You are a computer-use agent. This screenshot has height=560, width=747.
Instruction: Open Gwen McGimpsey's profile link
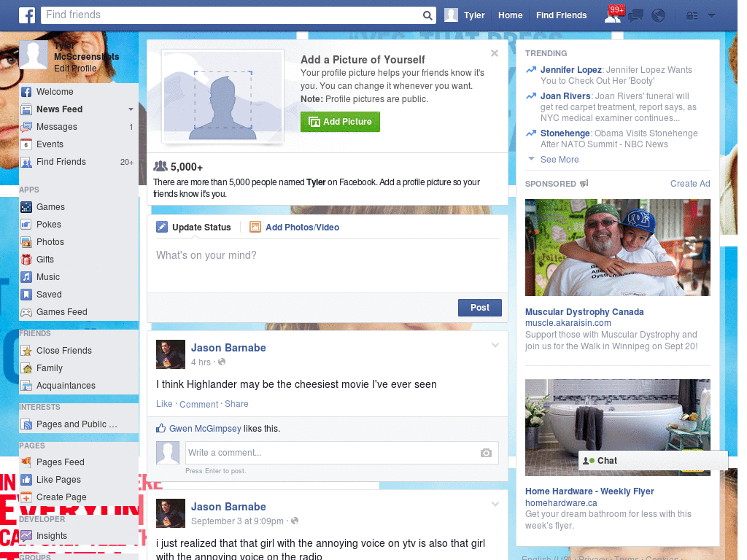click(x=205, y=429)
